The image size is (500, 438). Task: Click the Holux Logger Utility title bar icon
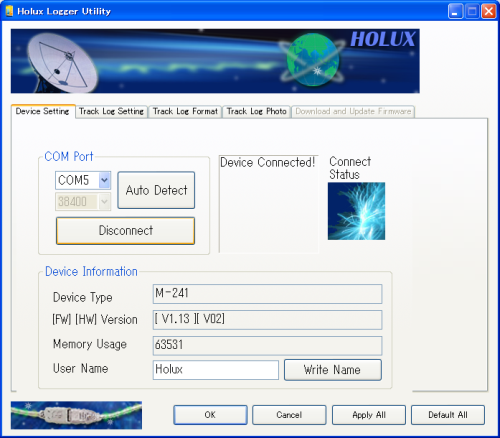9,11
